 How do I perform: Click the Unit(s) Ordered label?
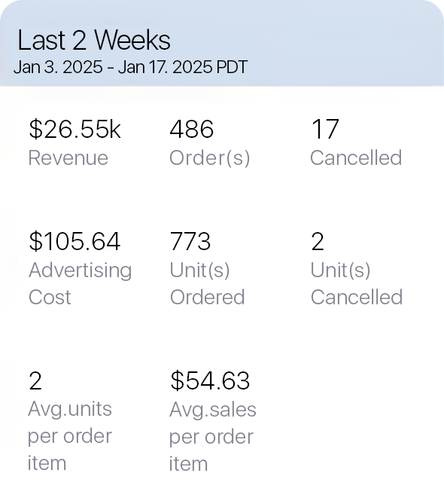click(x=207, y=283)
